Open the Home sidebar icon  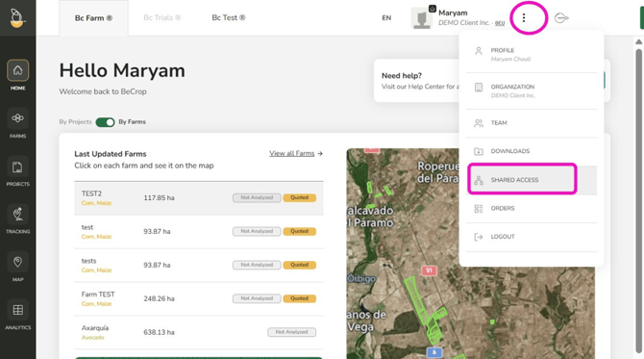[17, 70]
